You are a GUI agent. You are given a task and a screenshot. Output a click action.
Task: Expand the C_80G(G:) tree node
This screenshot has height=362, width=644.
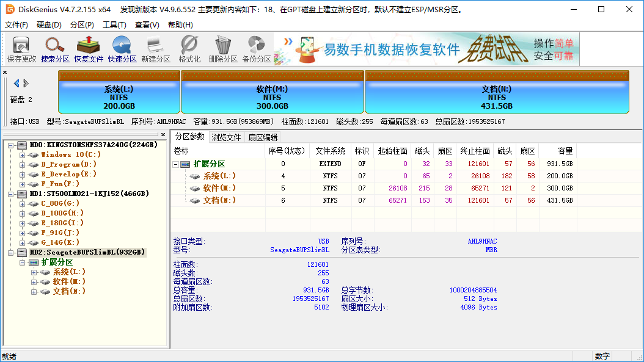[x=22, y=204]
